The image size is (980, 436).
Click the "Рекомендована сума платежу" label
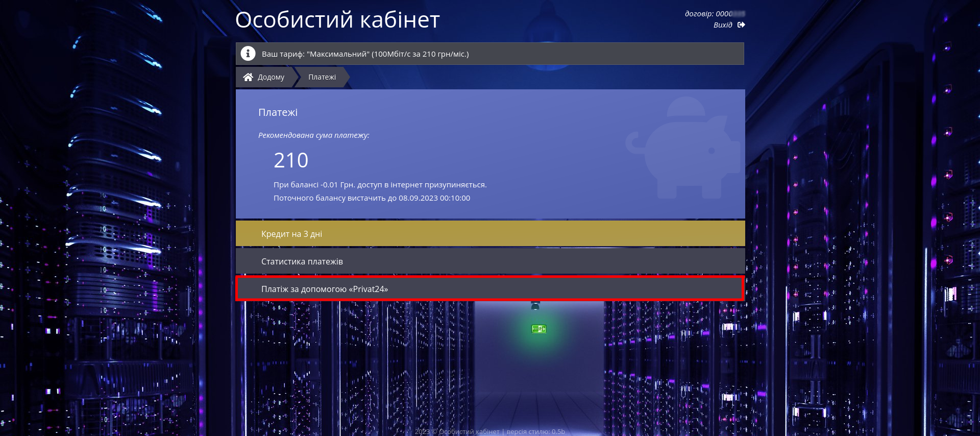(x=313, y=135)
